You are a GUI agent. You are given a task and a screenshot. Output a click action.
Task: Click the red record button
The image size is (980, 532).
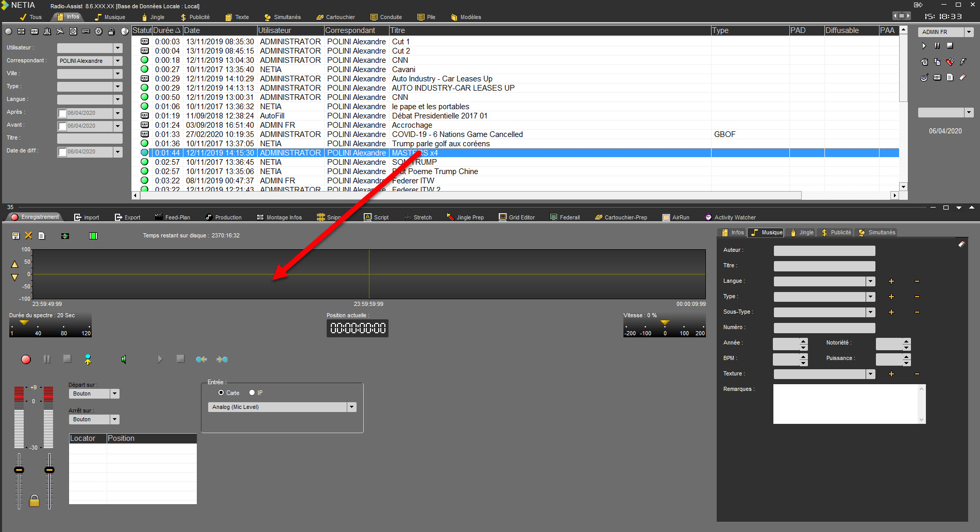(26, 359)
